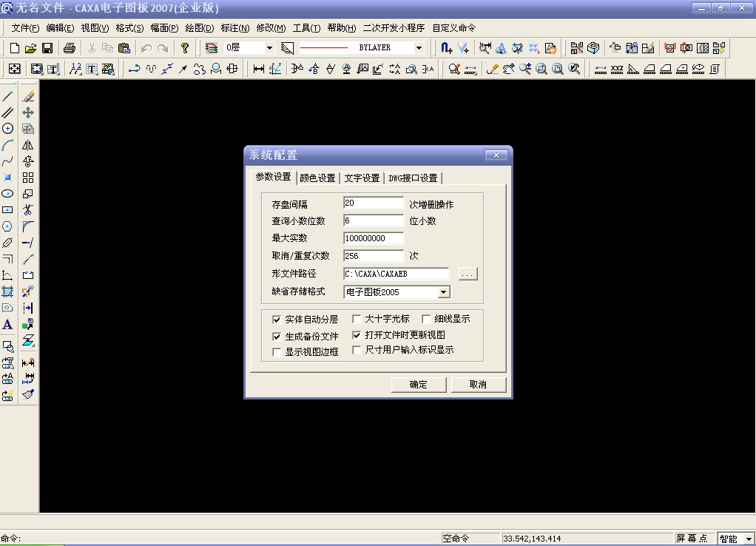Screen dimensions: 756x546
Task: Open the 绘图(D) menu
Action: tap(200, 28)
